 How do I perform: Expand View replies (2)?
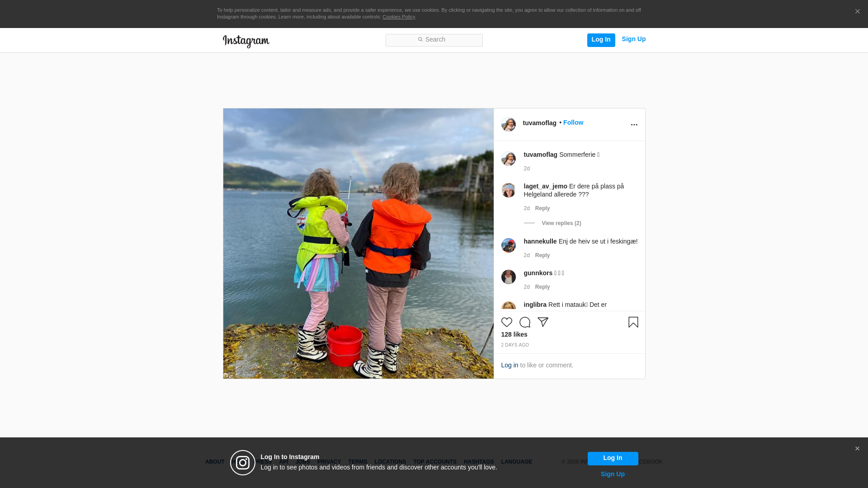(561, 223)
